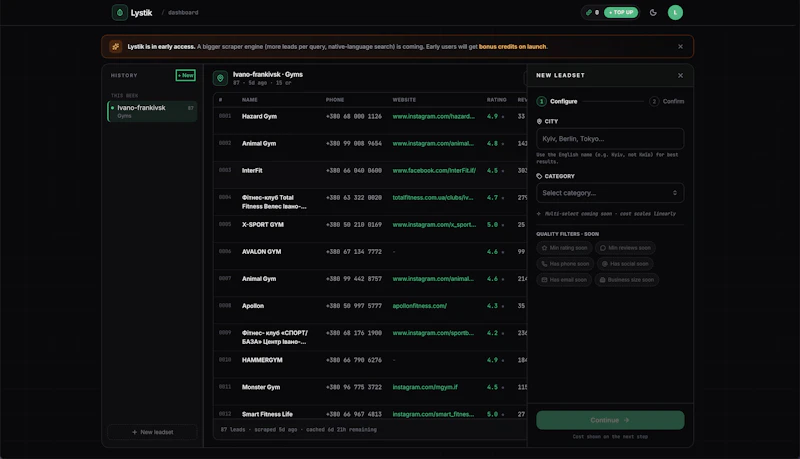Click the Lystik leaf logo icon
This screenshot has width=800, height=459.
pyautogui.click(x=119, y=12)
